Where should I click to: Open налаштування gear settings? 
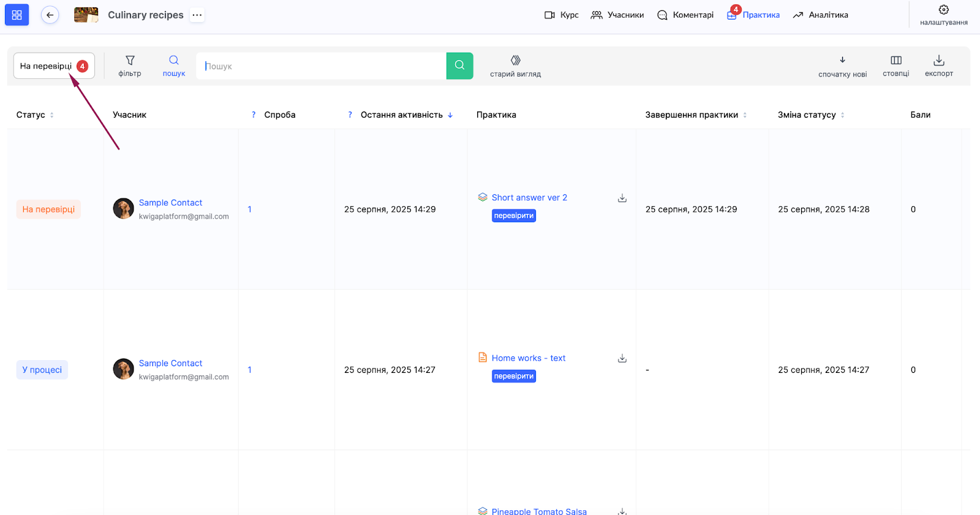point(943,15)
